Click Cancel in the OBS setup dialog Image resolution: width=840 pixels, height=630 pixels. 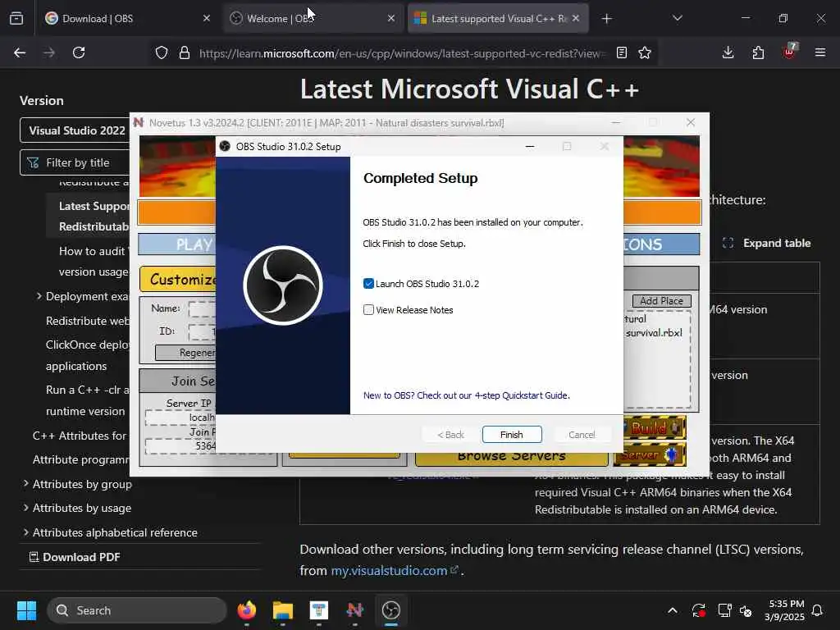pos(582,435)
